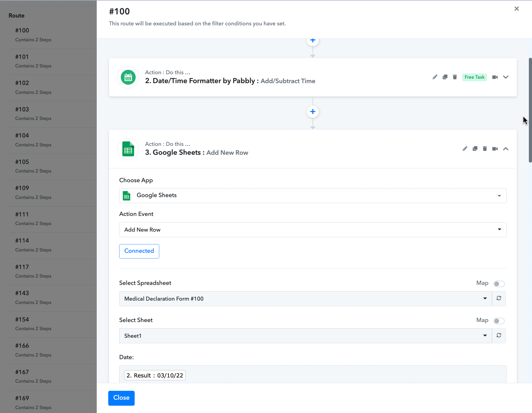Open route #117 from the route list

pos(53,272)
